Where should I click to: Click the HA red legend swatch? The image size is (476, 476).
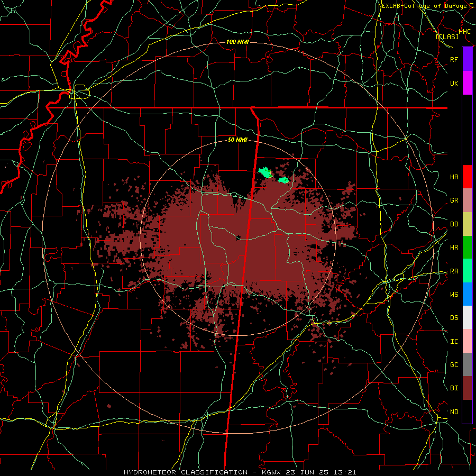pos(467,177)
